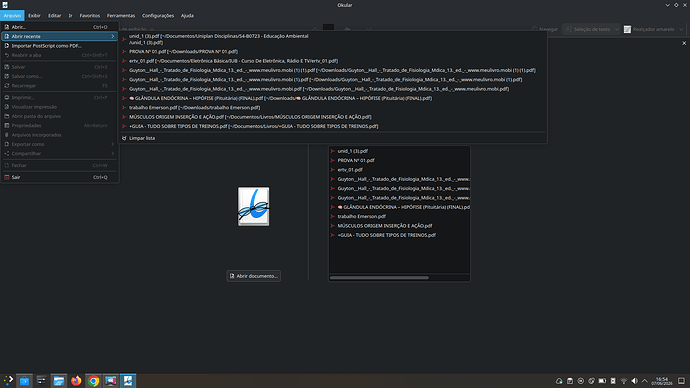Screen dimensions: 690x388
Task: Expand the Abrir recente submenu arrow
Action: (x=113, y=36)
